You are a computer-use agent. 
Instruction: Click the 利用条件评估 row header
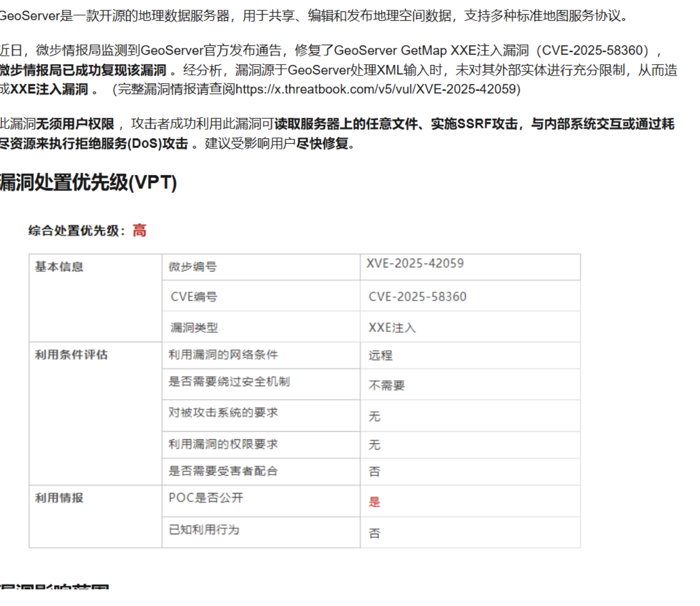tap(71, 355)
